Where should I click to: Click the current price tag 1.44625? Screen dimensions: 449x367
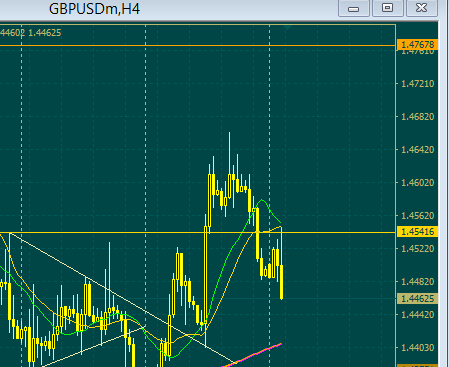(x=417, y=299)
